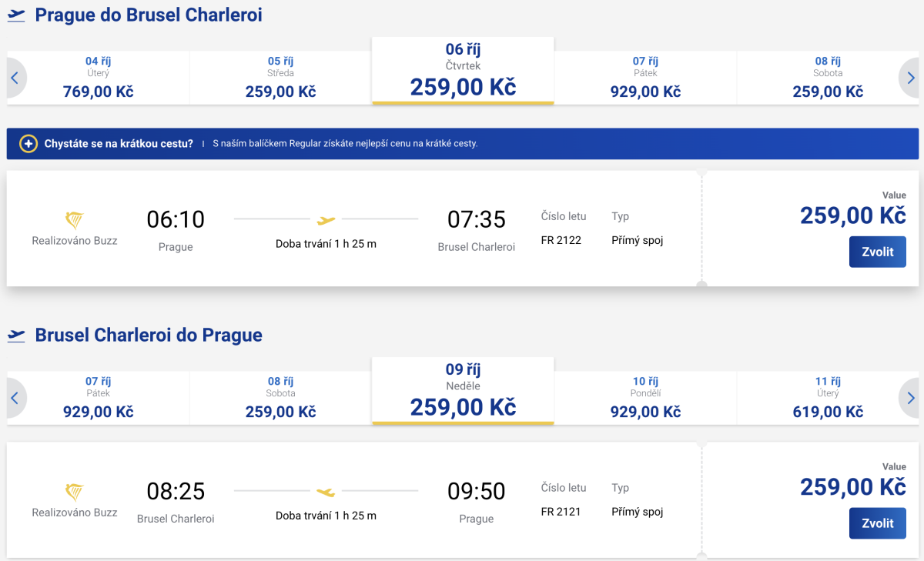The height and width of the screenshot is (561, 924).
Task: Click the plus icon in blue banner
Action: coord(28,144)
